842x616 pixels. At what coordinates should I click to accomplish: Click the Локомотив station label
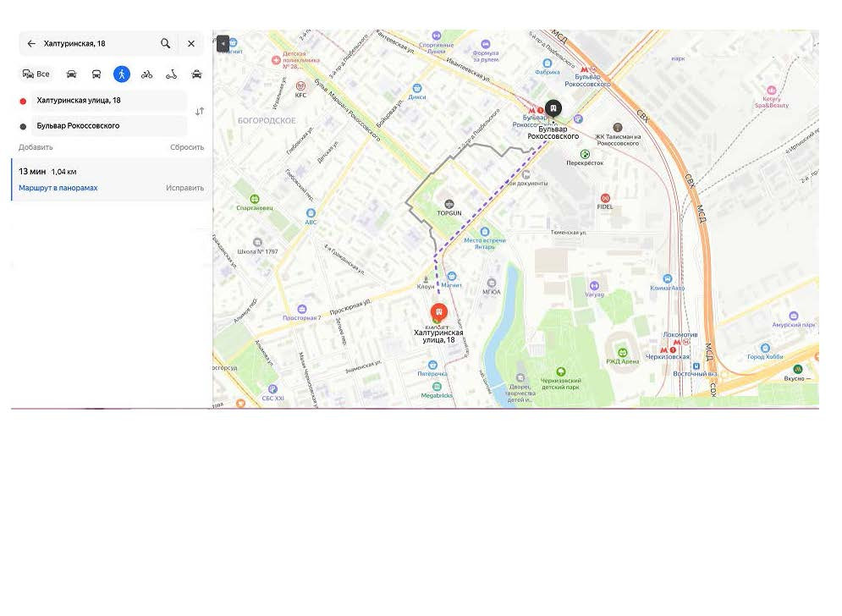[680, 334]
